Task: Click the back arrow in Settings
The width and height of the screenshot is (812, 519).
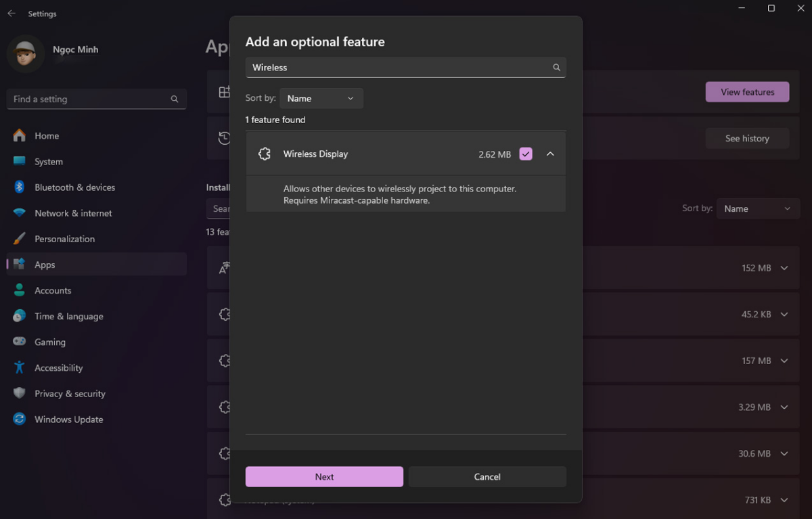Action: (x=12, y=14)
